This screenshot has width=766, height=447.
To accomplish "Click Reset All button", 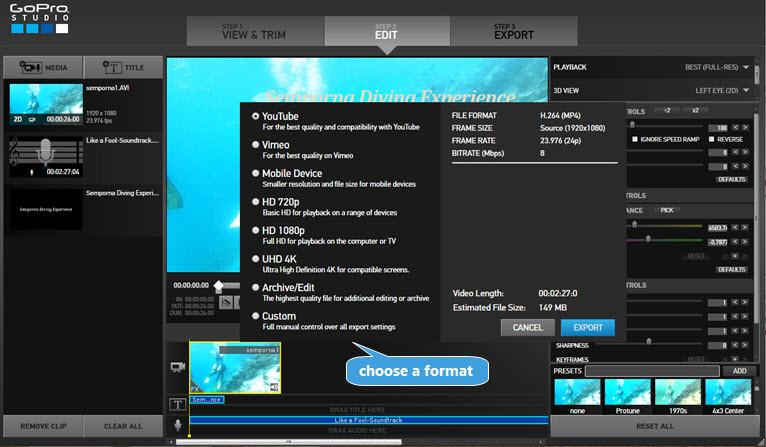I will click(x=655, y=426).
